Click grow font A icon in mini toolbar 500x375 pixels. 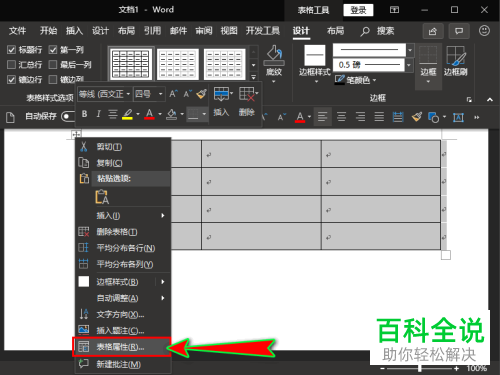click(173, 94)
